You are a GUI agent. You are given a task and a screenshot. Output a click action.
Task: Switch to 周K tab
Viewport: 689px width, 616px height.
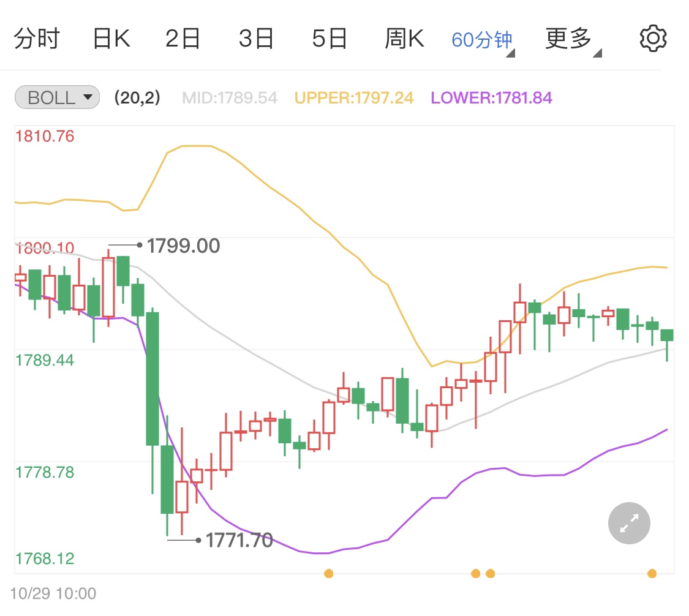tap(404, 39)
